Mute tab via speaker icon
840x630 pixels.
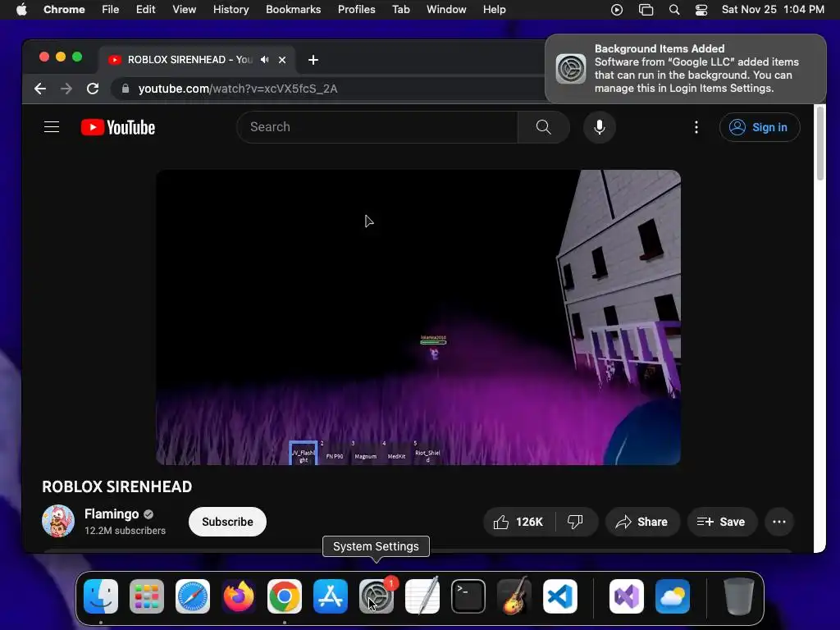click(265, 59)
